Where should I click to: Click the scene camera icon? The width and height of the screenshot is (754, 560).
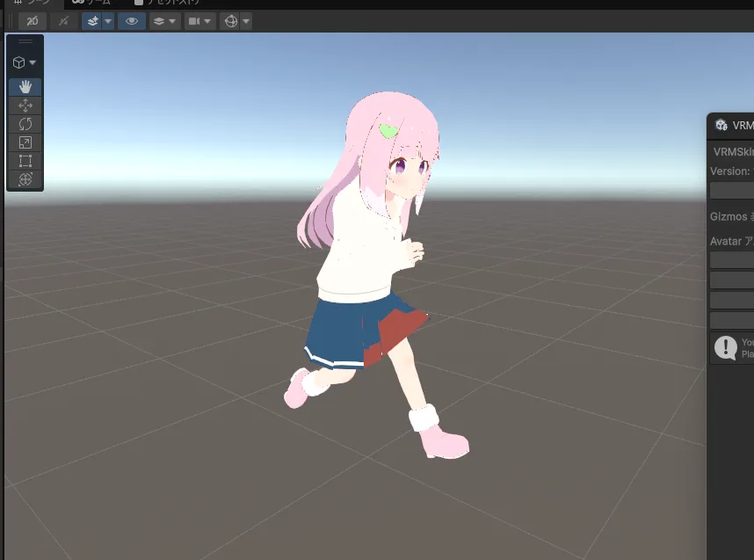(194, 21)
